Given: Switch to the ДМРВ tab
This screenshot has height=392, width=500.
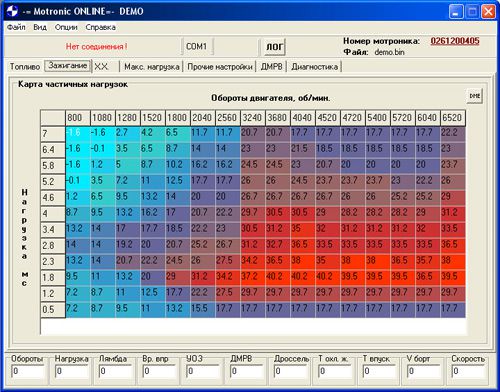Looking at the screenshot, I should (x=271, y=67).
